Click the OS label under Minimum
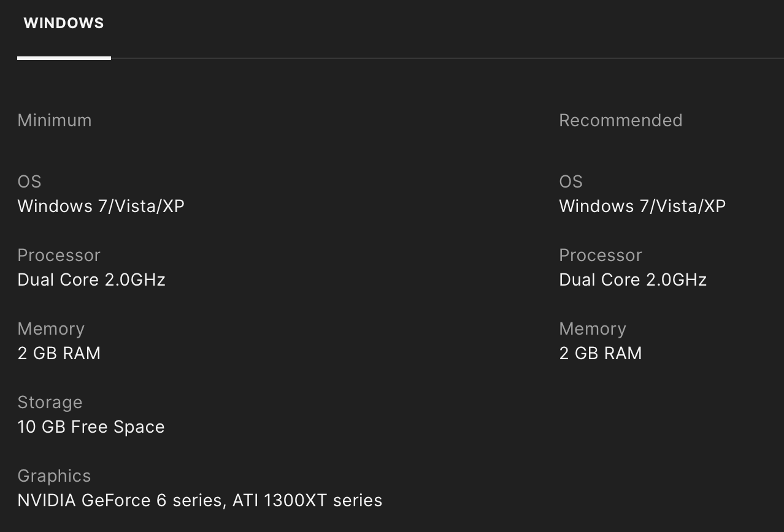The height and width of the screenshot is (532, 784). (29, 181)
